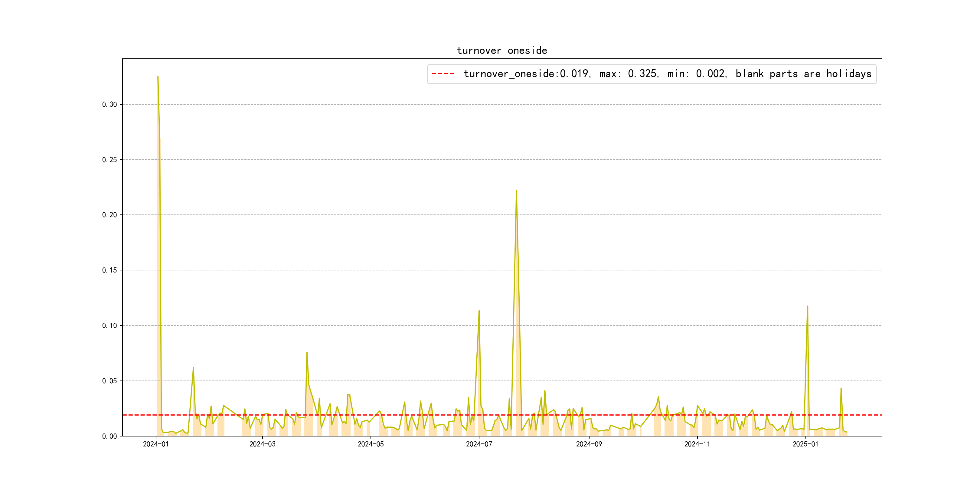Viewport: 980px width, 490px height.
Task: Click the red dashed legend line sample
Action: pyautogui.click(x=443, y=74)
